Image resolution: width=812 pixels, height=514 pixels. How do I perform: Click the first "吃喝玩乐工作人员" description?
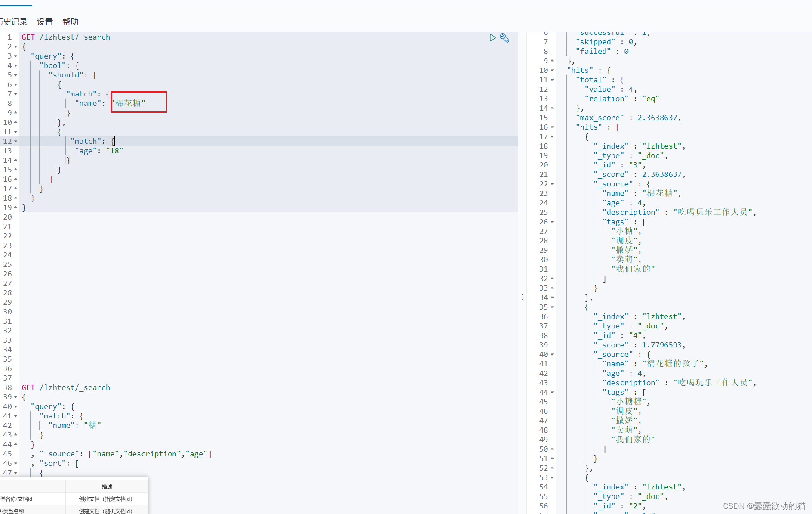point(713,212)
